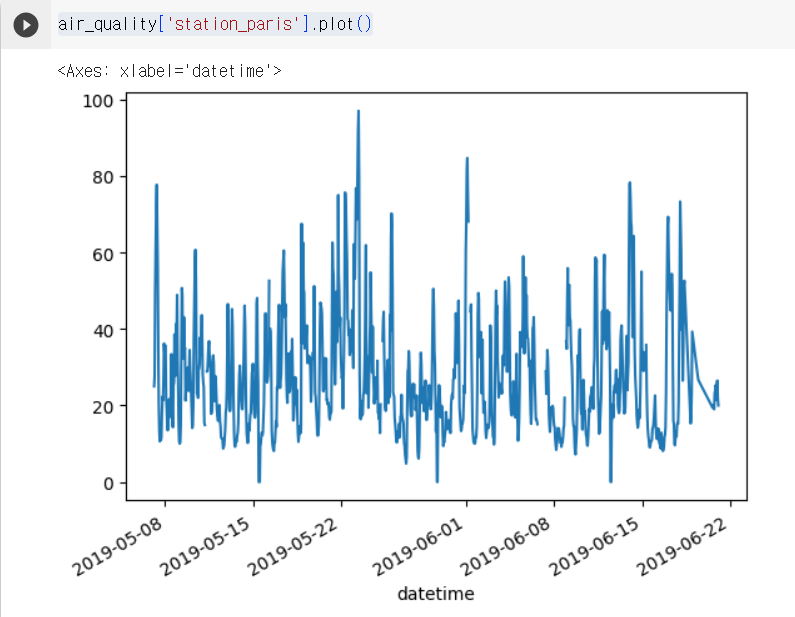This screenshot has width=795, height=617.
Task: Click the y-axis label 100
Action: (98, 101)
